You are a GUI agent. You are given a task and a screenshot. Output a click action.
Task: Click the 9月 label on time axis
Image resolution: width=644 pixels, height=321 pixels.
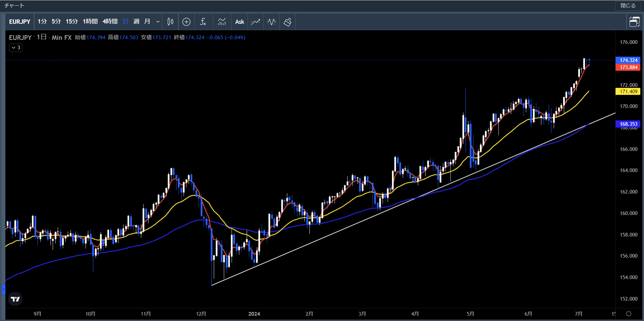point(37,314)
